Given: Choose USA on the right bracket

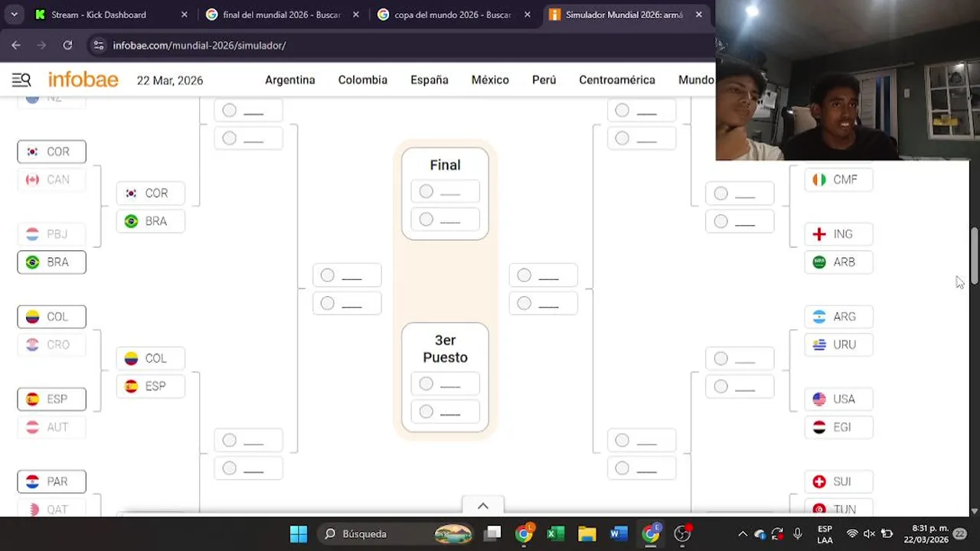Looking at the screenshot, I should point(839,399).
